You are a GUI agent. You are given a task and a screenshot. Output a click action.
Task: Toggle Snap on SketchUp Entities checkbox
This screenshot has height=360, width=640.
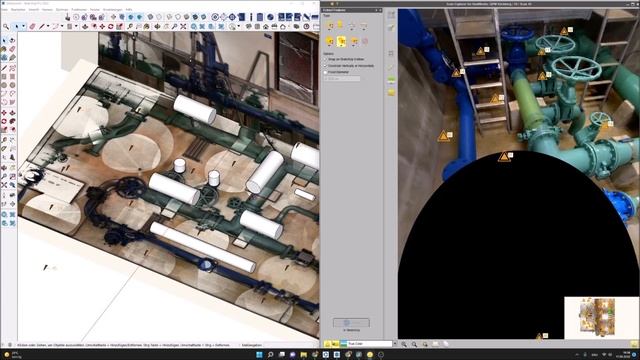pos(325,59)
